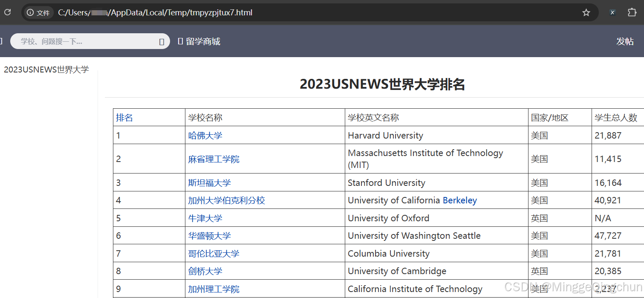Click the student count 47,727

[x=608, y=236]
